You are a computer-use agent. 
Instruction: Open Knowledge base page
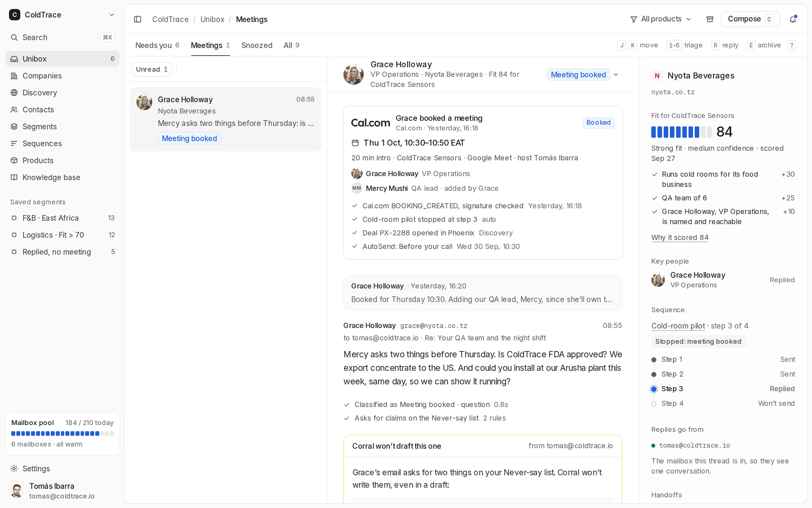click(63, 177)
